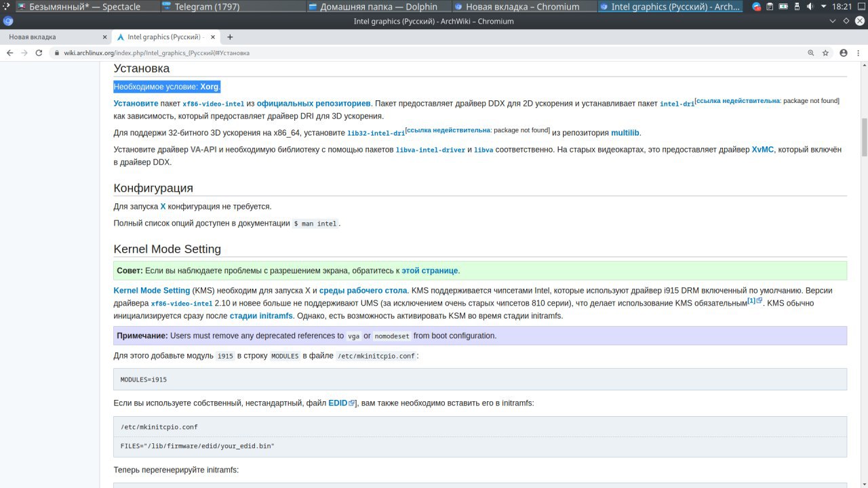The width and height of the screenshot is (868, 488).
Task: Open the Xorg link
Action: coord(210,87)
